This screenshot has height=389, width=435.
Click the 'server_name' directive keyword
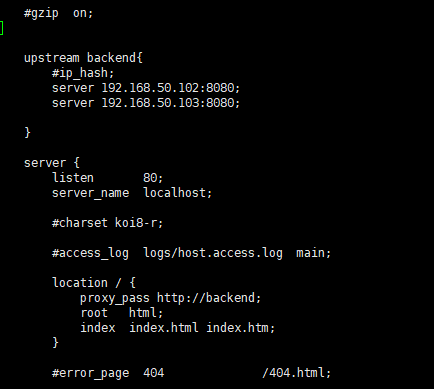tap(90, 193)
